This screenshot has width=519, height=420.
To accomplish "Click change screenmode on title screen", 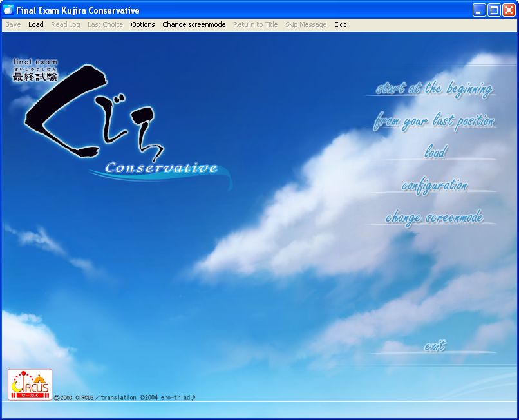I will pyautogui.click(x=434, y=218).
